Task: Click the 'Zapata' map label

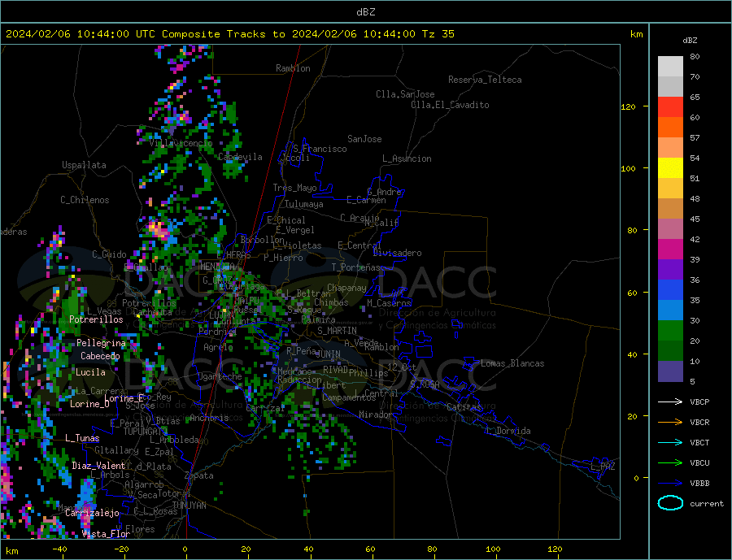Action: tap(199, 475)
